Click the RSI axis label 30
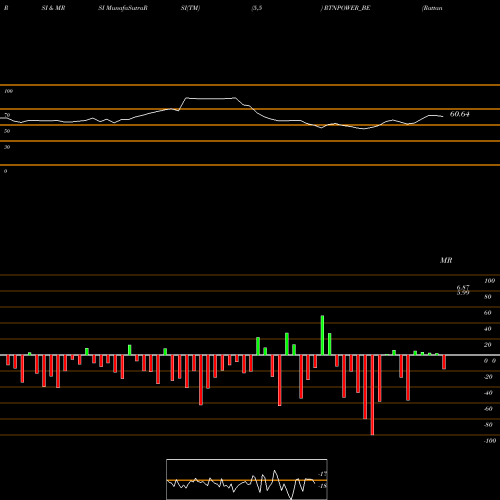 pos(7,147)
